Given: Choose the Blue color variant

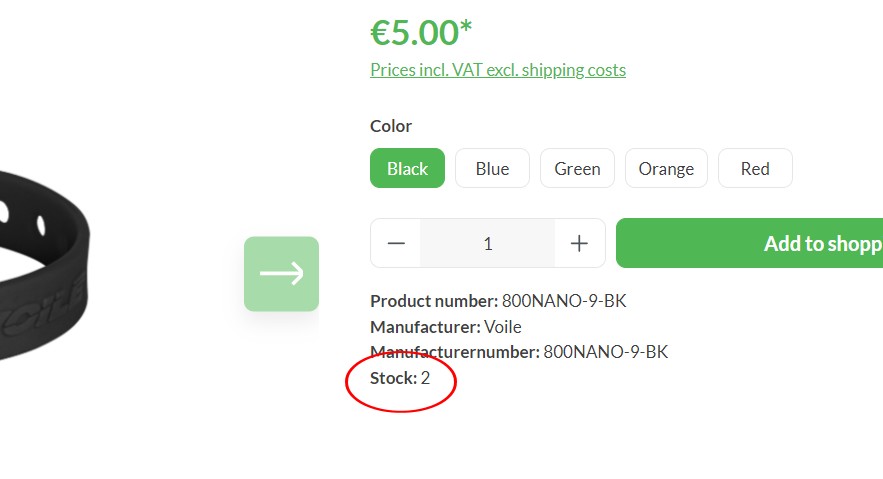Looking at the screenshot, I should pyautogui.click(x=492, y=169).
